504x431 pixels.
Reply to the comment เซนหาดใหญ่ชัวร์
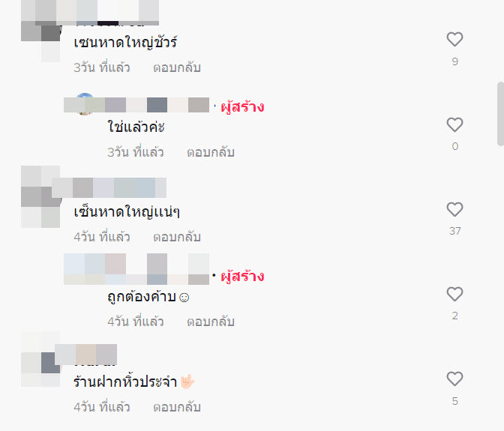click(177, 67)
